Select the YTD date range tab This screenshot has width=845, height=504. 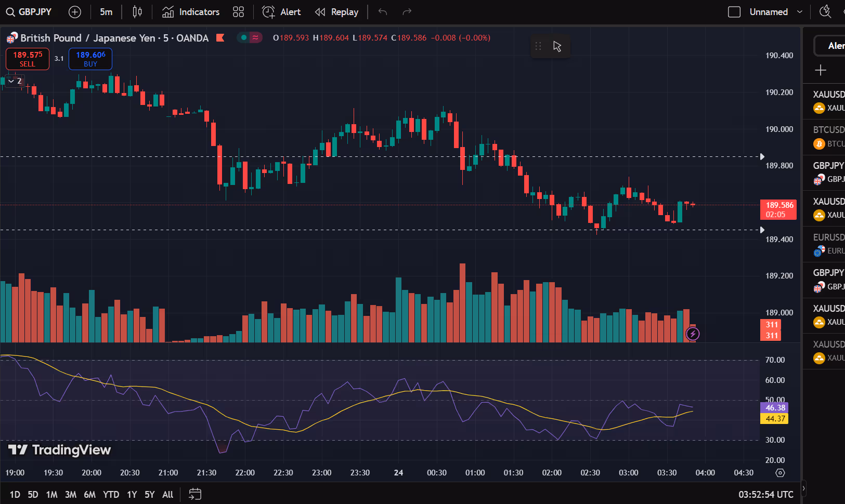[x=111, y=495]
